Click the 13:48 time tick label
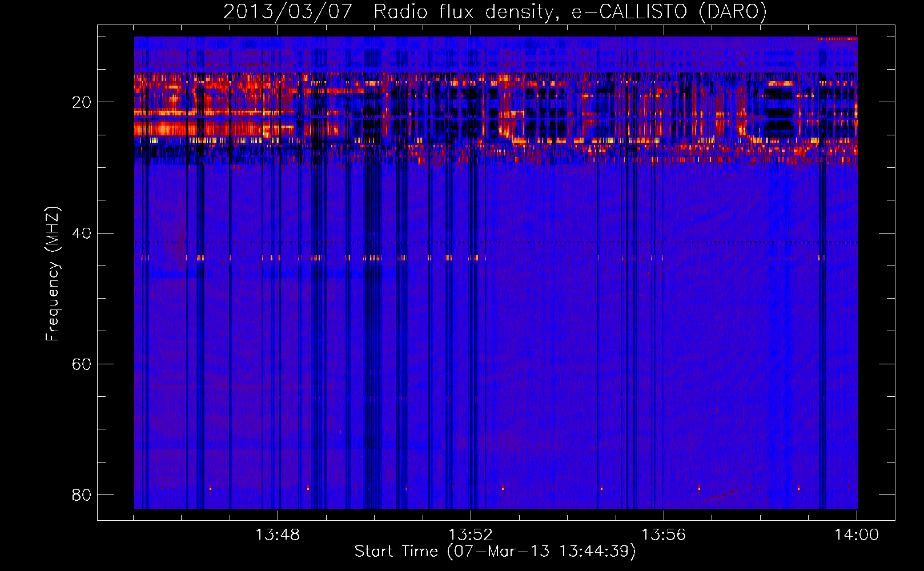Screen dimensions: 924x571 (278, 535)
